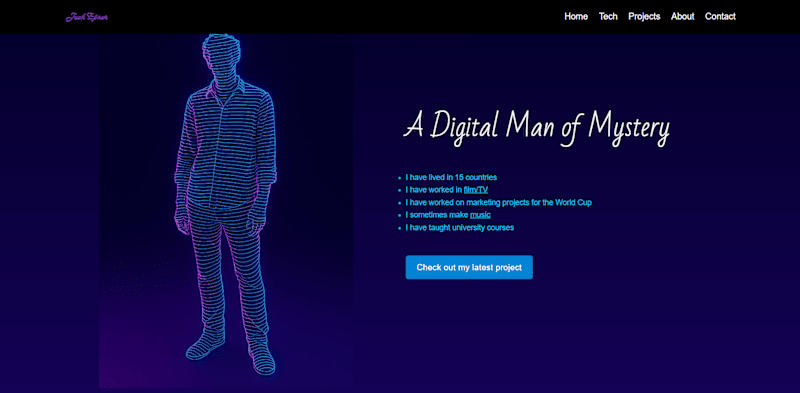Open the music link
800x393 pixels.
click(x=480, y=215)
